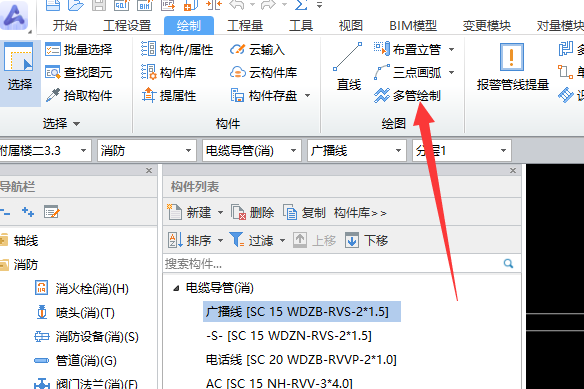Screen dimensions: 584x389
Task: Switch to BIM模型 tab
Action: pos(413,25)
